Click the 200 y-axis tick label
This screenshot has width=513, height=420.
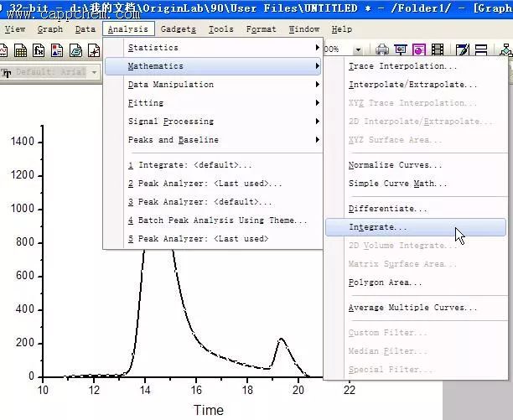tap(24, 343)
